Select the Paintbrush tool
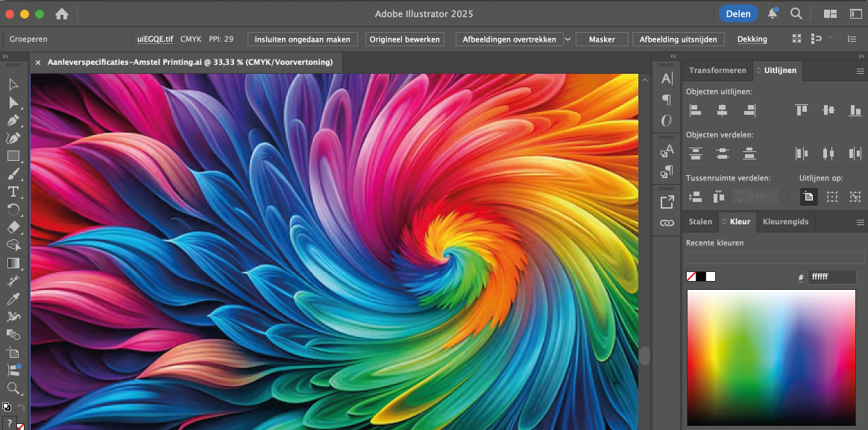868x430 pixels. click(x=14, y=174)
